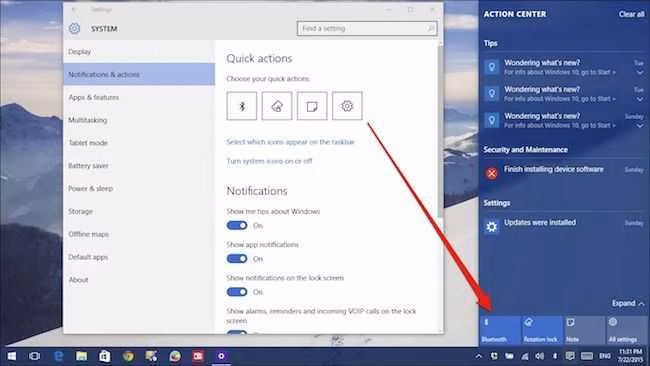Open Tablet mode settings
The height and width of the screenshot is (366, 650).
139,143
